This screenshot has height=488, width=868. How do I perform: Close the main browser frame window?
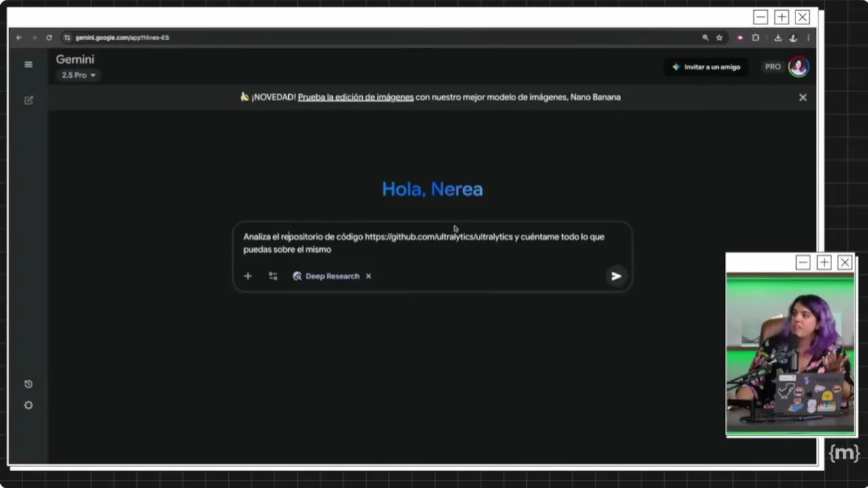coord(803,17)
